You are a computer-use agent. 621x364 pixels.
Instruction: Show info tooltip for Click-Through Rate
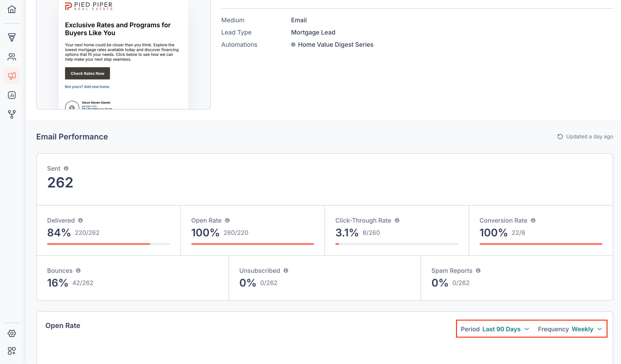(397, 220)
